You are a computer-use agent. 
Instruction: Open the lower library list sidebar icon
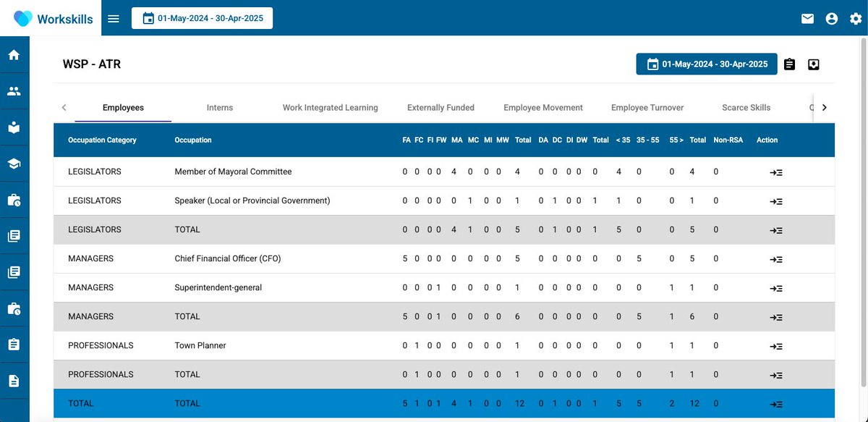[14, 272]
